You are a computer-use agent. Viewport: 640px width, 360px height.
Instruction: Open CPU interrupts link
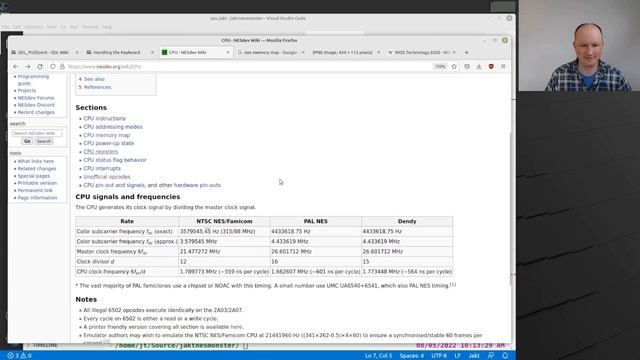pyautogui.click(x=102, y=168)
